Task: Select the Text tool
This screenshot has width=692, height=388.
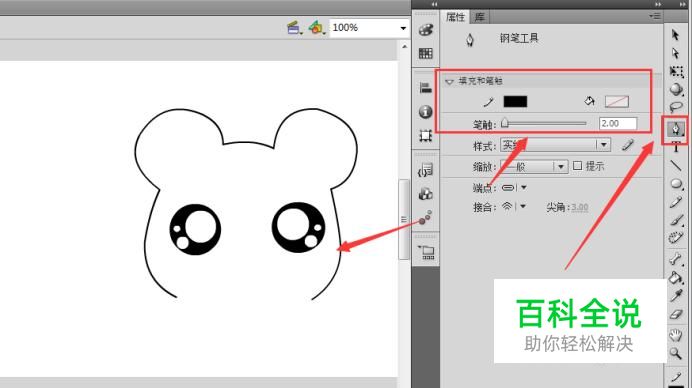Action: 676,147
